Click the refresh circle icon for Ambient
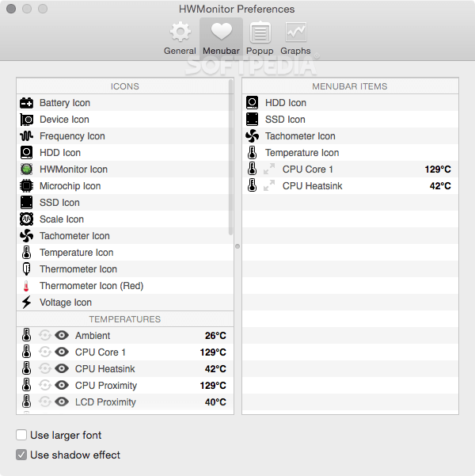The height and width of the screenshot is (476, 475). tap(45, 336)
